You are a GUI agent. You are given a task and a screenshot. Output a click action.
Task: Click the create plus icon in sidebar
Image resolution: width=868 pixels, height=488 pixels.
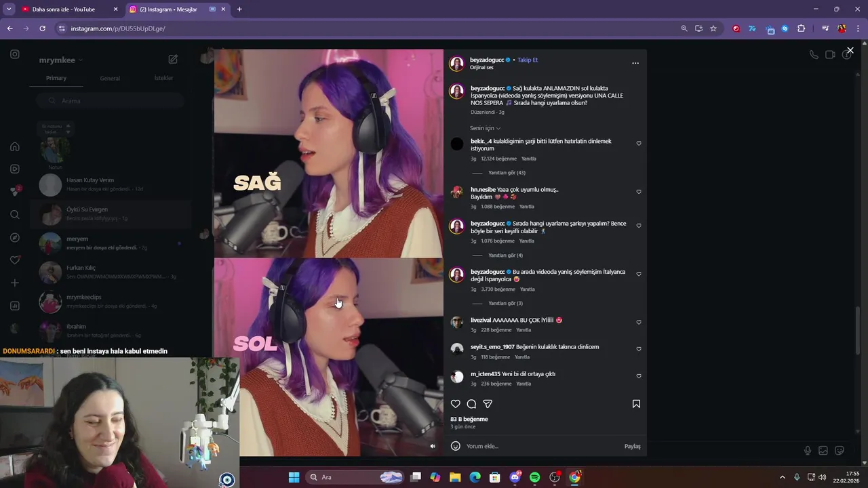[15, 283]
